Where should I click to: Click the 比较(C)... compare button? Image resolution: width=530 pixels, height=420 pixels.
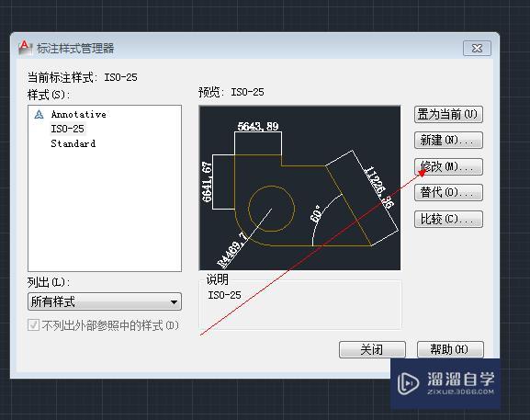[448, 219]
